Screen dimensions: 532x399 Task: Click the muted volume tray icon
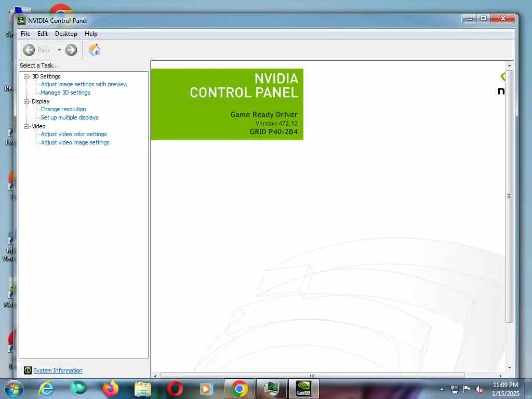pyautogui.click(x=480, y=389)
